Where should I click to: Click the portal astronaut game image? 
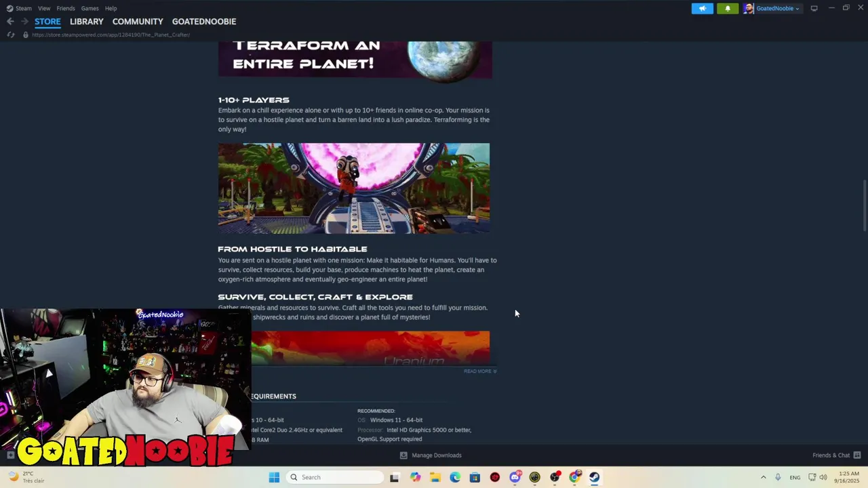click(x=354, y=188)
